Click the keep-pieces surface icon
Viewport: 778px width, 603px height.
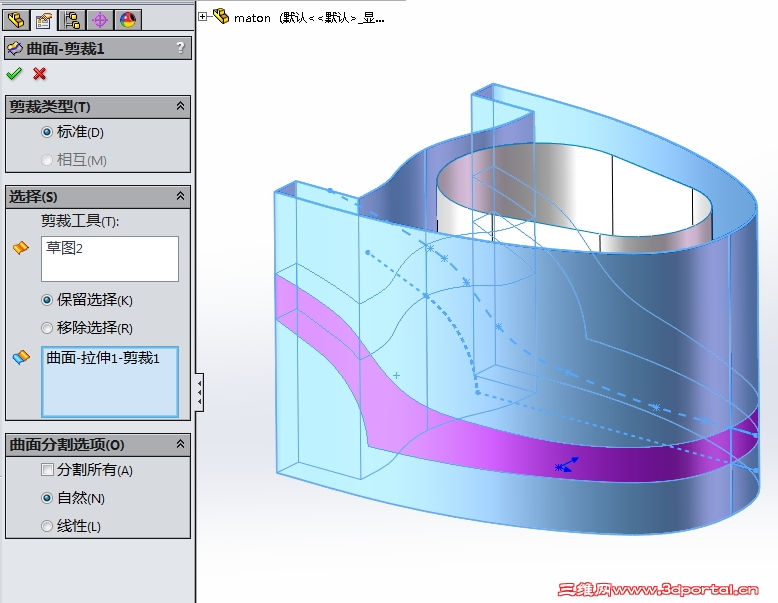pyautogui.click(x=21, y=357)
